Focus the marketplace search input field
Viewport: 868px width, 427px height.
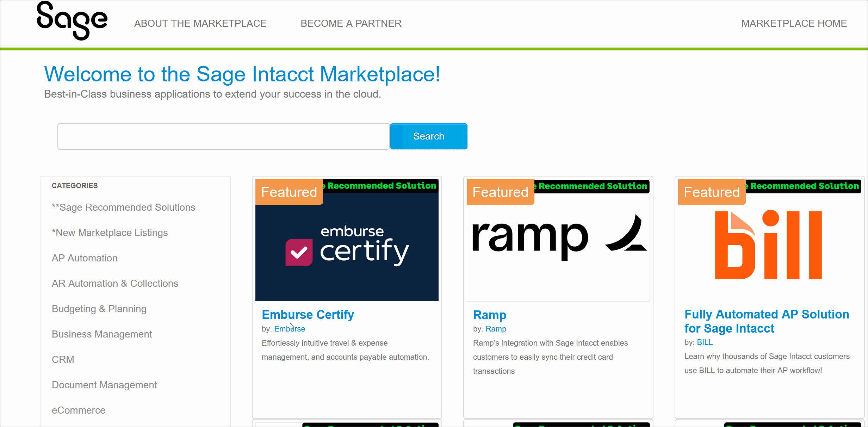[x=224, y=136]
